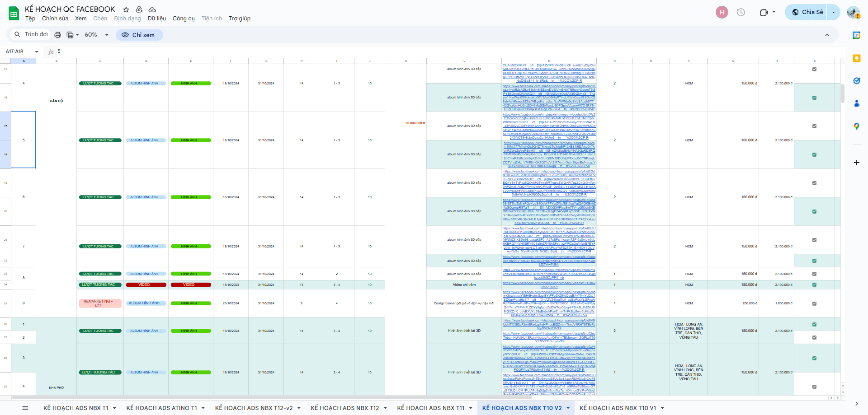This screenshot has height=415, width=868.
Task: Open the all sheets list icon
Action: pos(25,408)
